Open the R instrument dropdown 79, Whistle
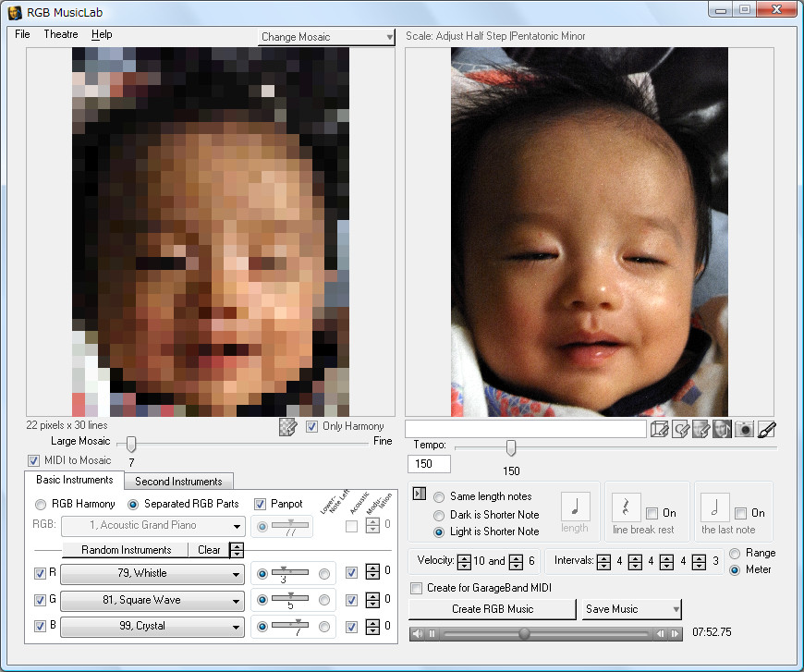 152,573
